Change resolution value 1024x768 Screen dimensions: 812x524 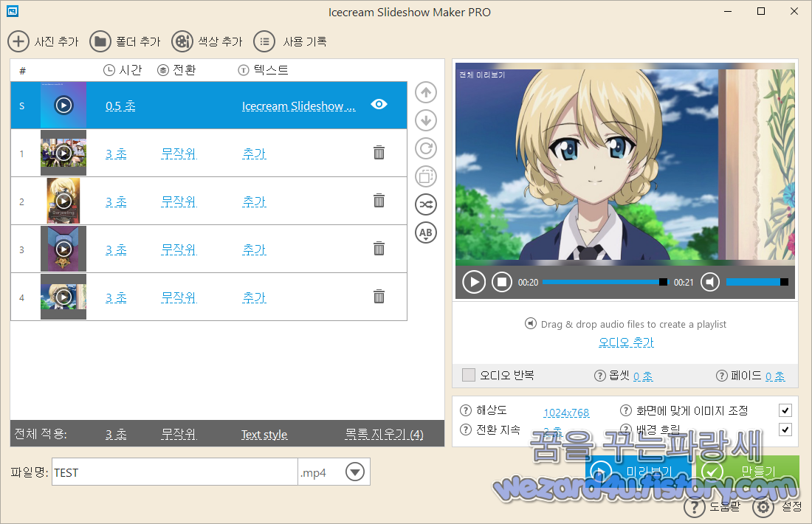(x=566, y=413)
